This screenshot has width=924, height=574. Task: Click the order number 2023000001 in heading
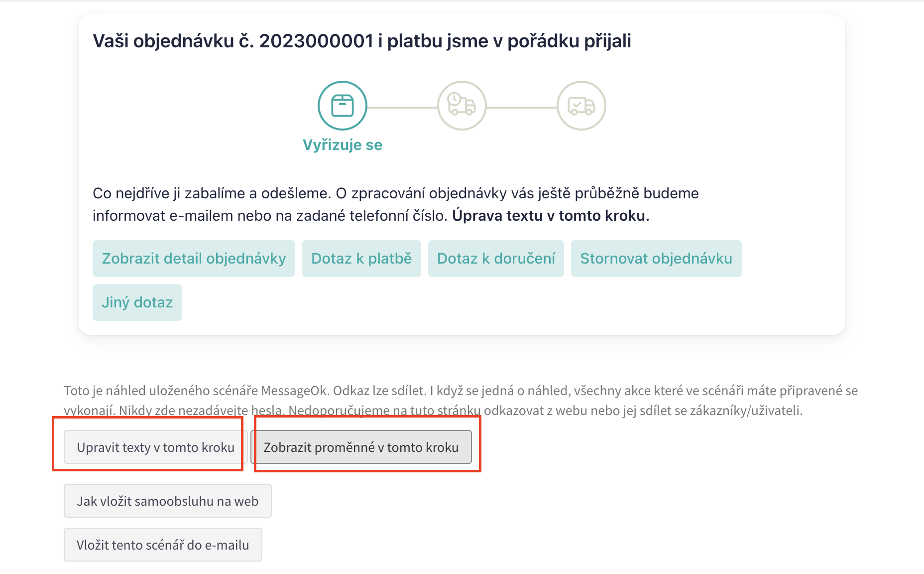[316, 41]
